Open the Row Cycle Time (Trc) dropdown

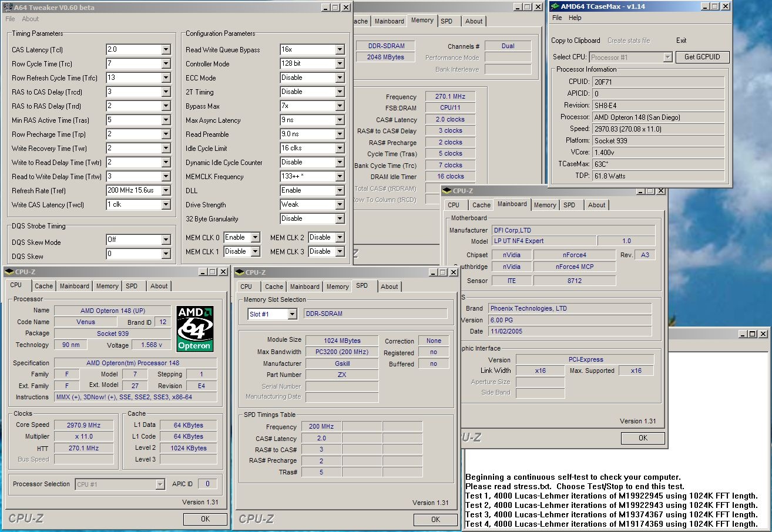pos(166,64)
